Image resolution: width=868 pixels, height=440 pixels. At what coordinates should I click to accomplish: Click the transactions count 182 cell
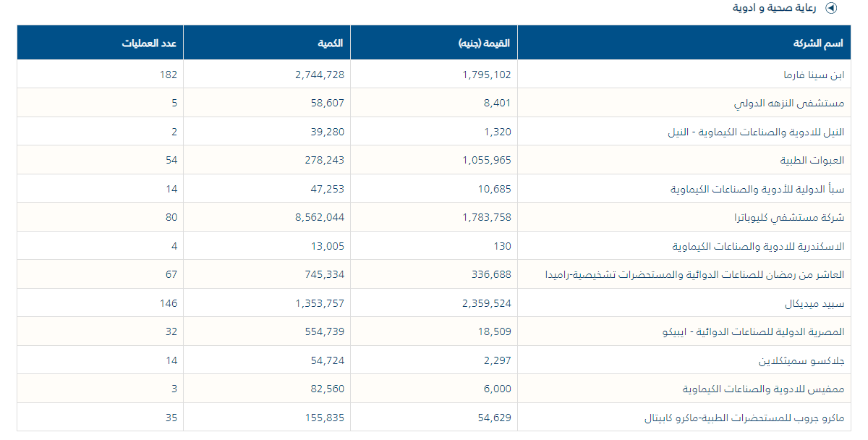pyautogui.click(x=169, y=75)
